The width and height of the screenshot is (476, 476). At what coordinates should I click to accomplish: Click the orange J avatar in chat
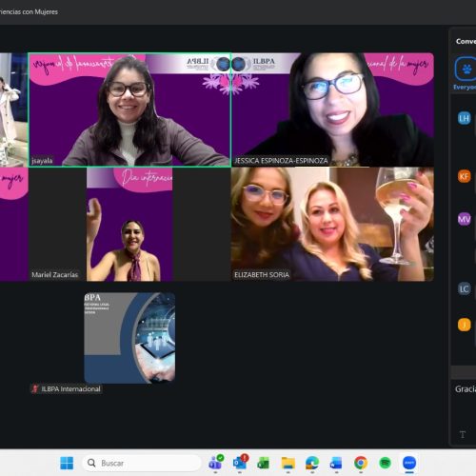pos(464,325)
